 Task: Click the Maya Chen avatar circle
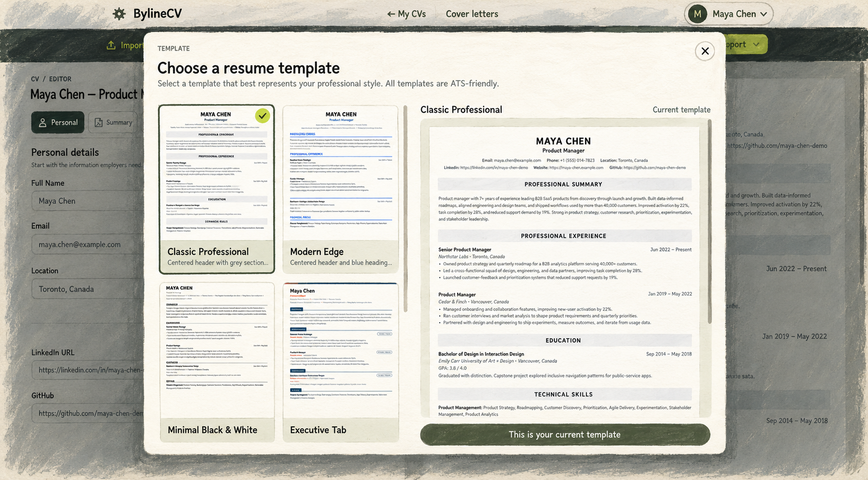coord(698,14)
